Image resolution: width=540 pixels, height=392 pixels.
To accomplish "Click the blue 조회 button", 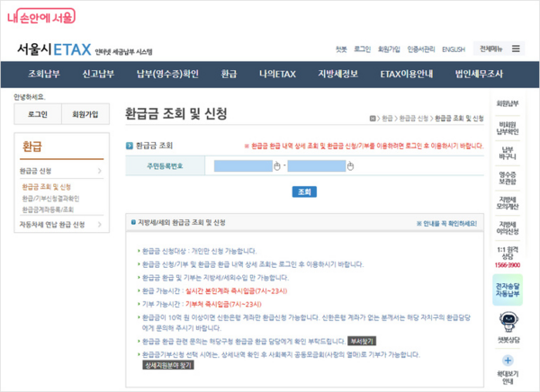I will (304, 192).
